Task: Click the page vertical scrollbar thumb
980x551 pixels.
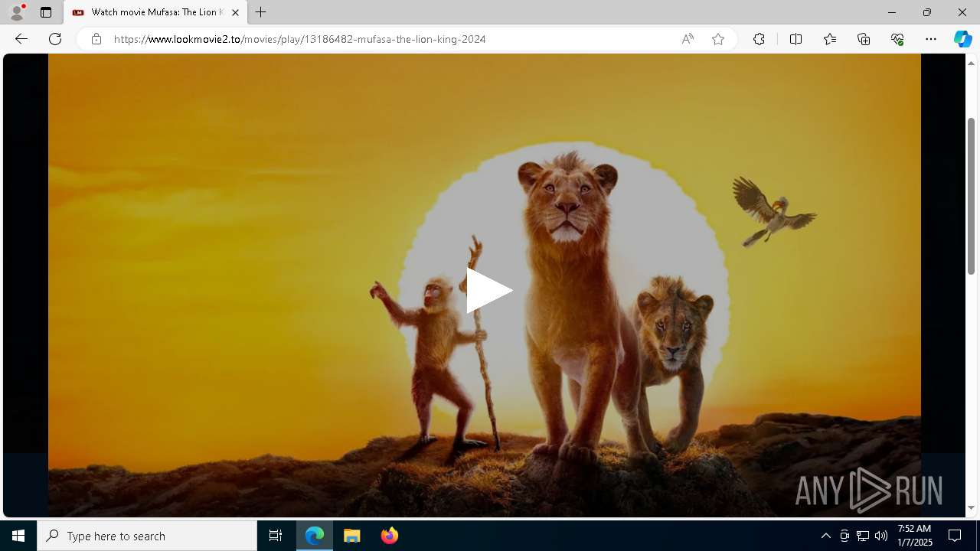Action: [x=971, y=196]
